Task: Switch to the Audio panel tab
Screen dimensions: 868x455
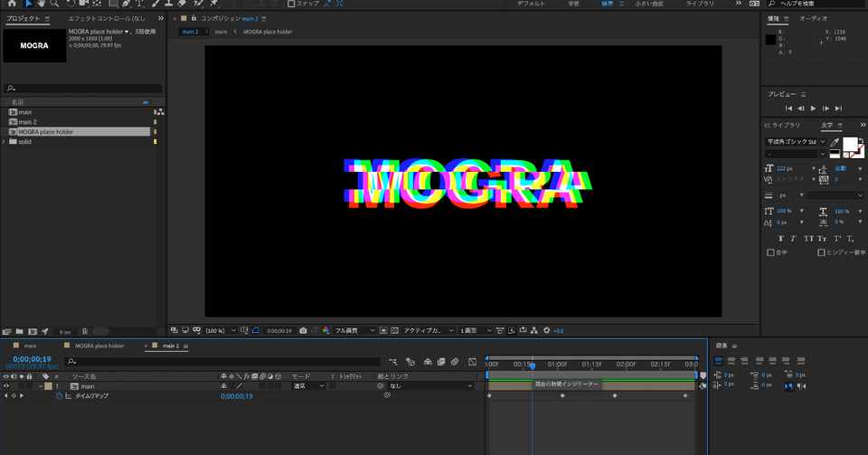Action: 813,18
